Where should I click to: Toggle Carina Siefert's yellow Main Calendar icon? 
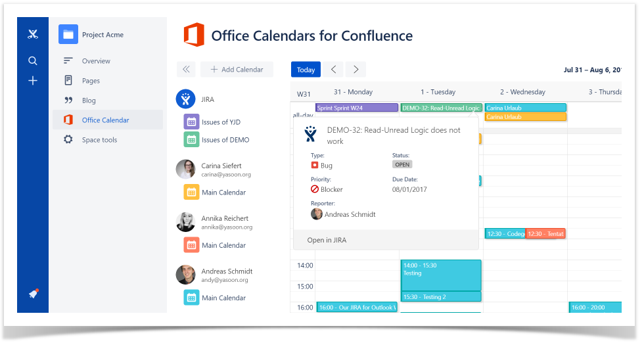(191, 192)
